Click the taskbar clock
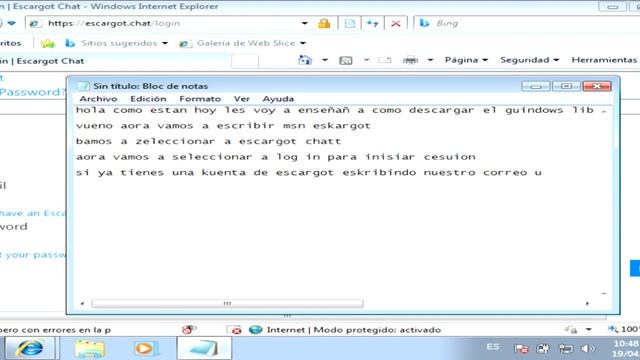The width and height of the screenshot is (640, 360). [x=626, y=349]
